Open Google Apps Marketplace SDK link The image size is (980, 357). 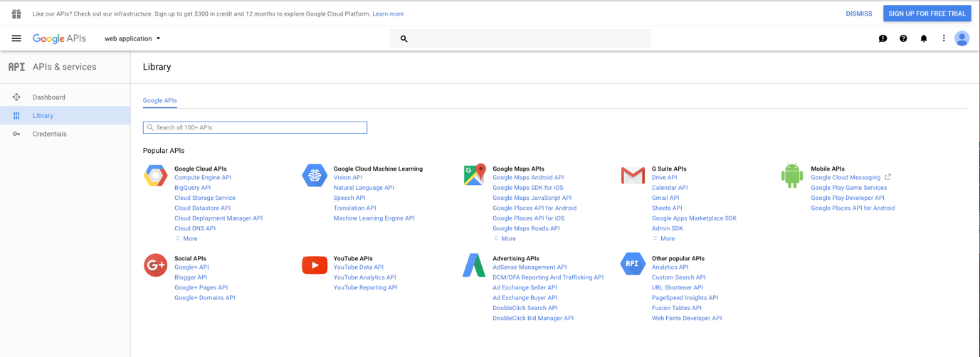pyautogui.click(x=694, y=218)
